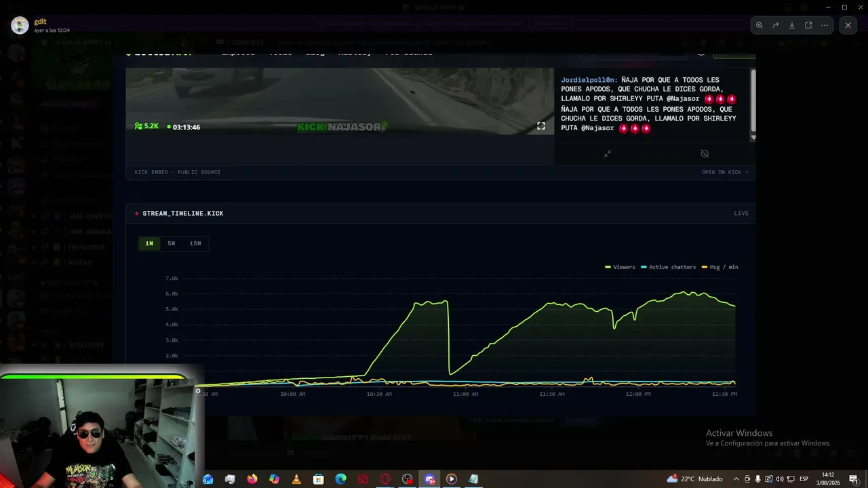
Task: Click the gdlt username
Action: click(x=40, y=22)
